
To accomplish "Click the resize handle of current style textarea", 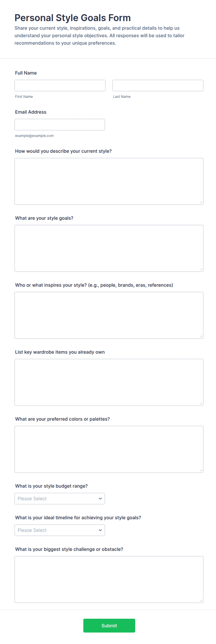I will [x=201, y=202].
